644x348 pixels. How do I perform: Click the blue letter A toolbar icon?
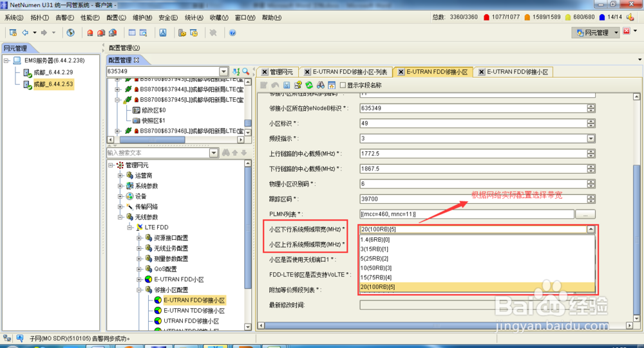[163, 32]
